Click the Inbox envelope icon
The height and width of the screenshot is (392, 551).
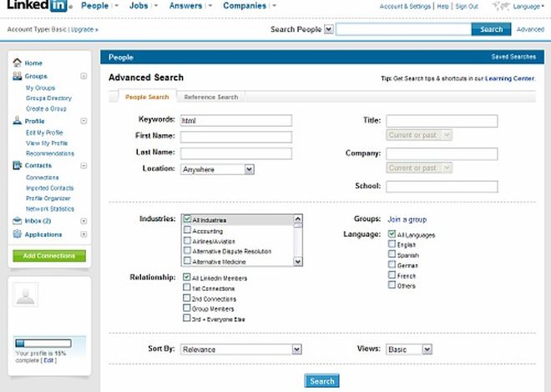tap(18, 221)
